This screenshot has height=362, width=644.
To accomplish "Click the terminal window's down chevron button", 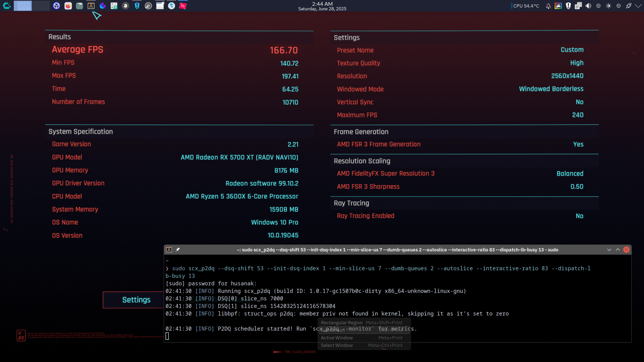I will point(609,250).
